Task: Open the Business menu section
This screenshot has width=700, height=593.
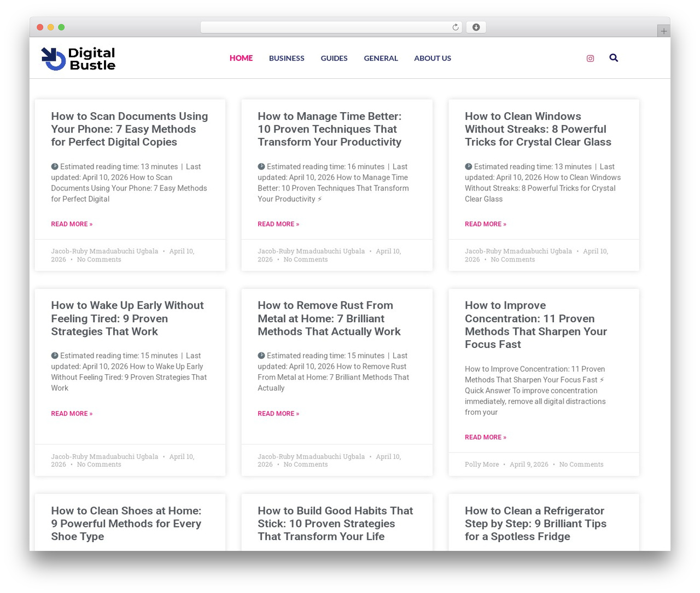Action: [287, 58]
